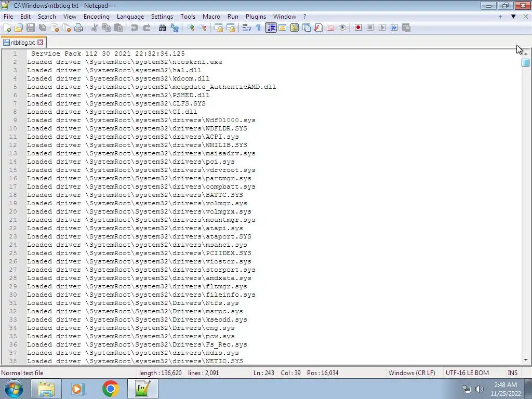This screenshot has height=399, width=532.
Task: Open the Replace toolbar icon
Action: [x=175, y=28]
